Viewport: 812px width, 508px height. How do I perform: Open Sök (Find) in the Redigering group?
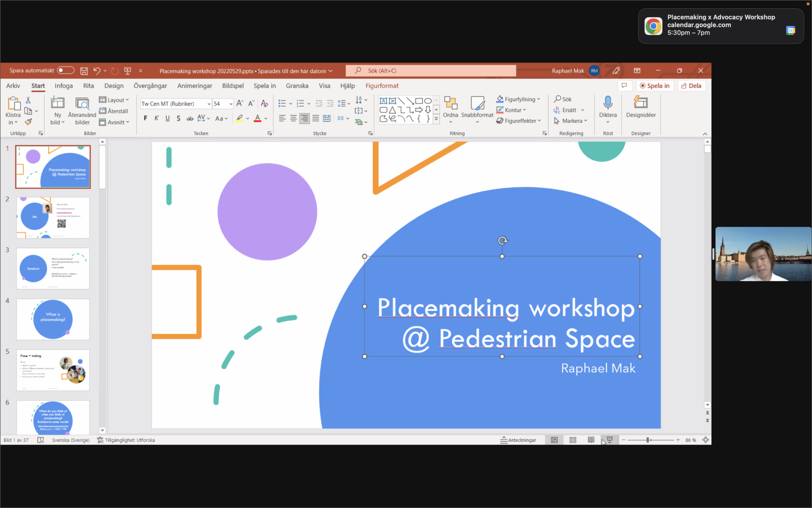[x=563, y=99]
